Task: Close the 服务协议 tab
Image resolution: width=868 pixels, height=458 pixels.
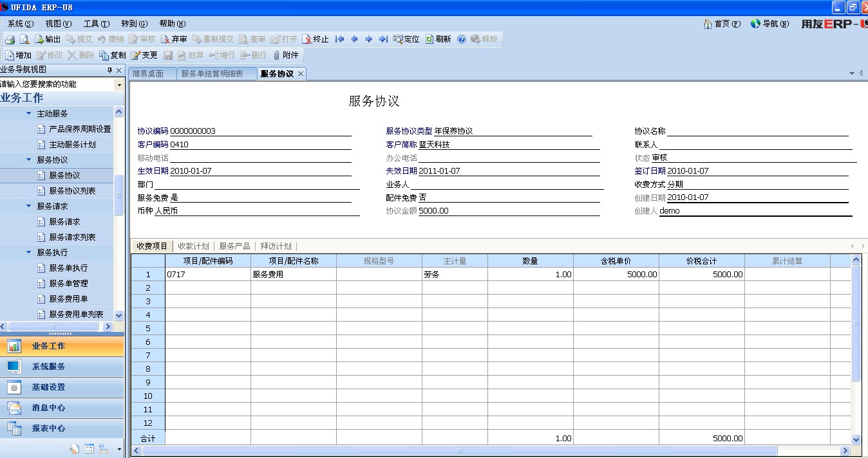Action: (301, 74)
